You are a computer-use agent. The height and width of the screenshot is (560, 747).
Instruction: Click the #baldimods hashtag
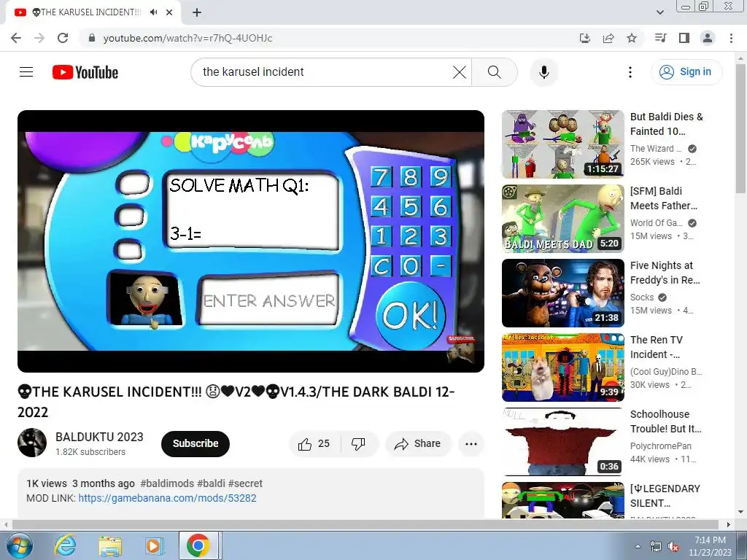pos(167,483)
